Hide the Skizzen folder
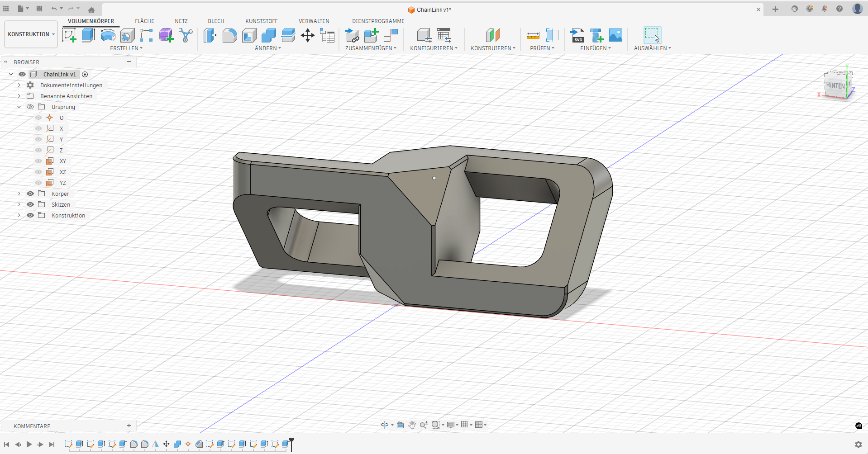The height and width of the screenshot is (454, 868). pos(30,204)
